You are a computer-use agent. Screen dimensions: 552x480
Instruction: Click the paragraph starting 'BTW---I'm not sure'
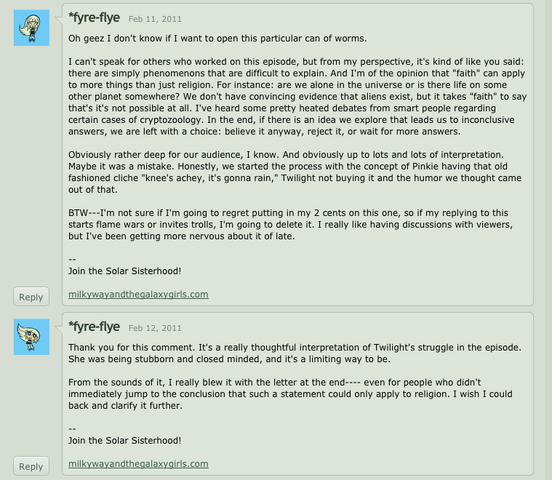click(x=290, y=224)
